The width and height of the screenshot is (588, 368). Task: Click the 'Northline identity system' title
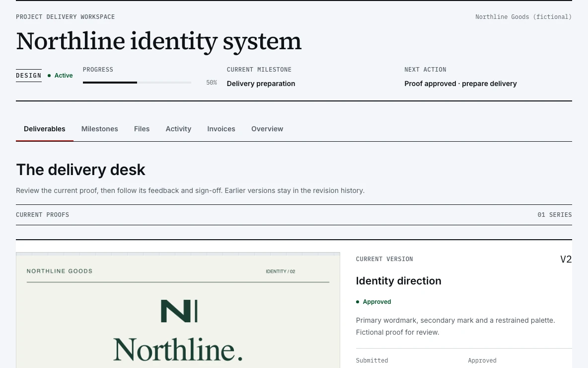158,41
